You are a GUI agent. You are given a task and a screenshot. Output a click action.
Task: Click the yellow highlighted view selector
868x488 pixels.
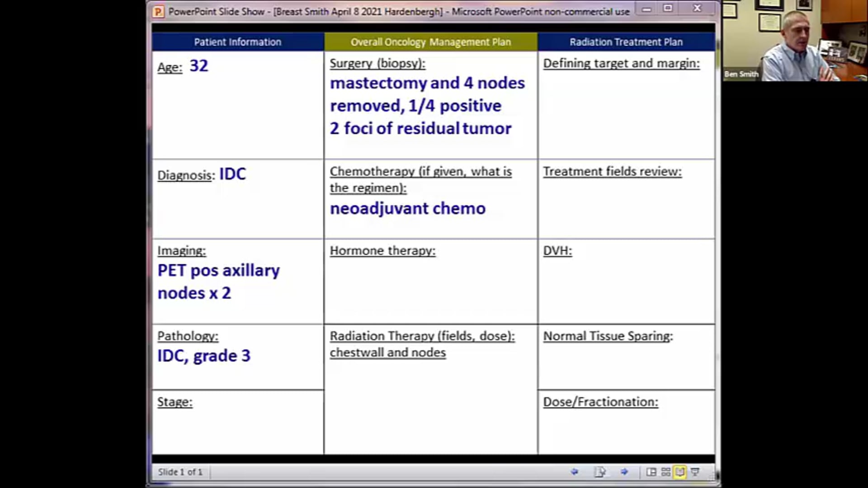coord(679,472)
